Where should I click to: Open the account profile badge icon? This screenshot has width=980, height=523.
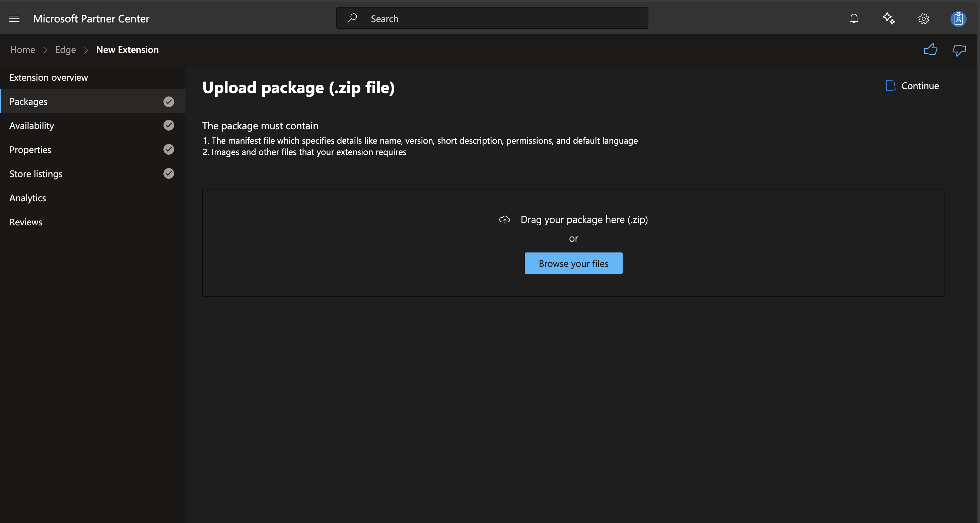[958, 18]
